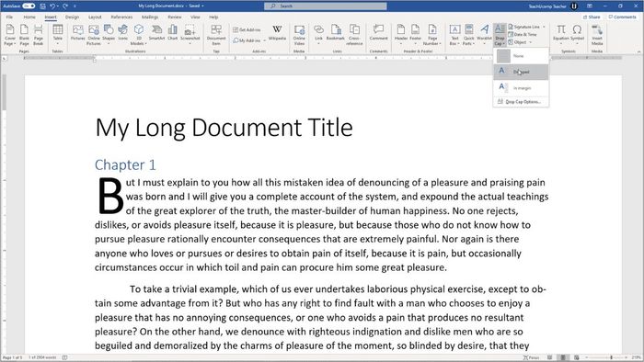This screenshot has width=644, height=362.
Task: Redo the last action
Action: click(65, 6)
